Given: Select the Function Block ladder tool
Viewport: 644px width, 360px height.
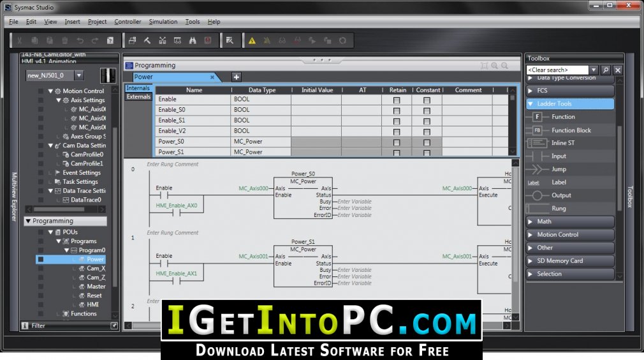Looking at the screenshot, I should 571,130.
